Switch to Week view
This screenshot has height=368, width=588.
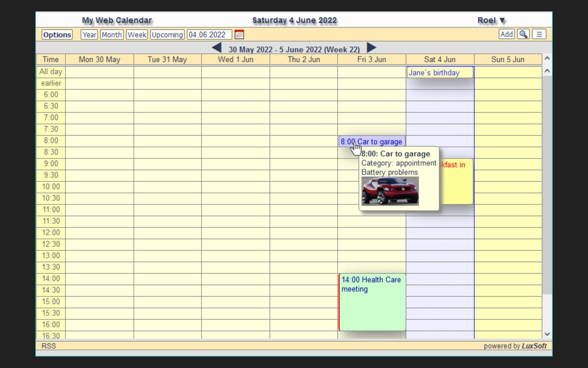137,35
